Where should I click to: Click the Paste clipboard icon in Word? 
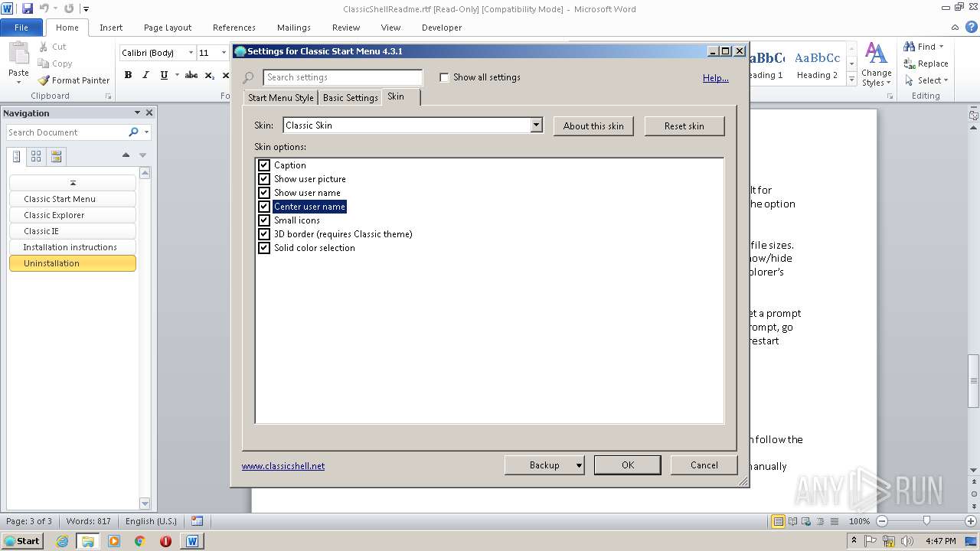tap(18, 54)
